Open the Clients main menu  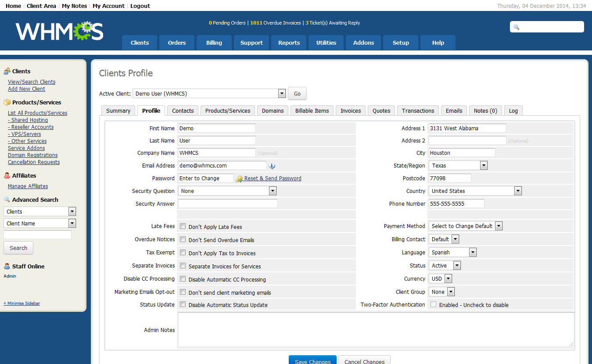click(x=140, y=43)
